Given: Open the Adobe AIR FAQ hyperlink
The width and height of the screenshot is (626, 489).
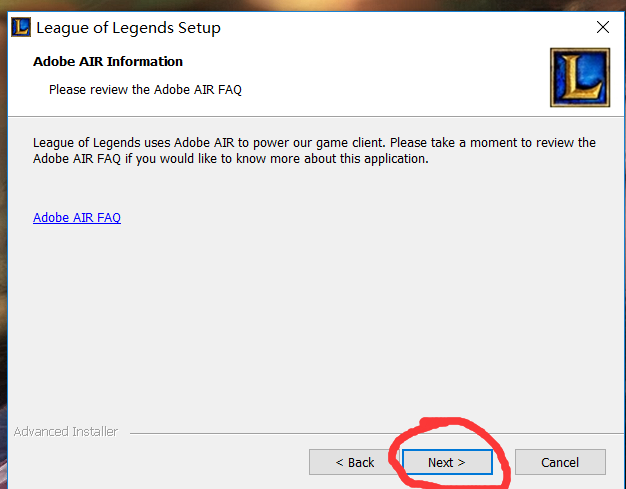Looking at the screenshot, I should click(77, 218).
